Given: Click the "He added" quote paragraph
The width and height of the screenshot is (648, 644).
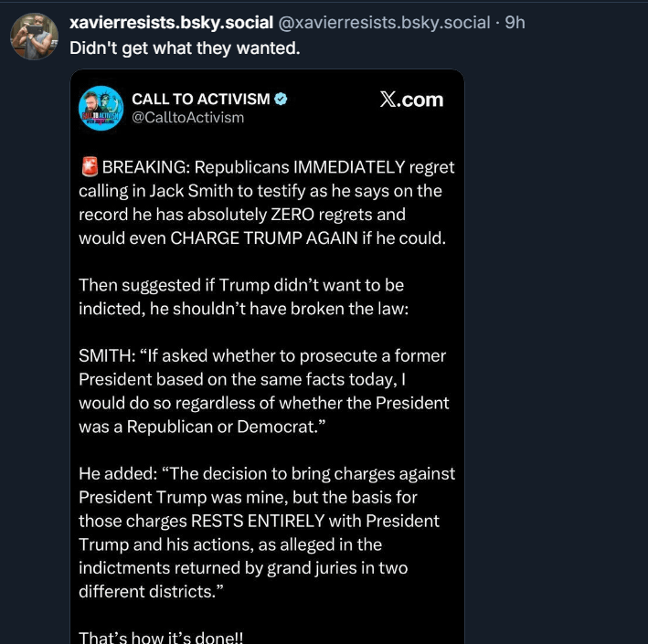Looking at the screenshot, I should [265, 533].
